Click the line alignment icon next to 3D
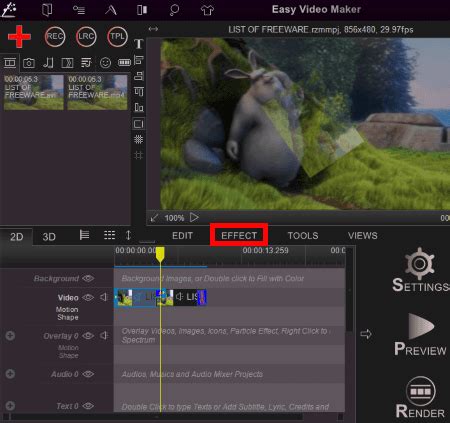 coord(84,235)
